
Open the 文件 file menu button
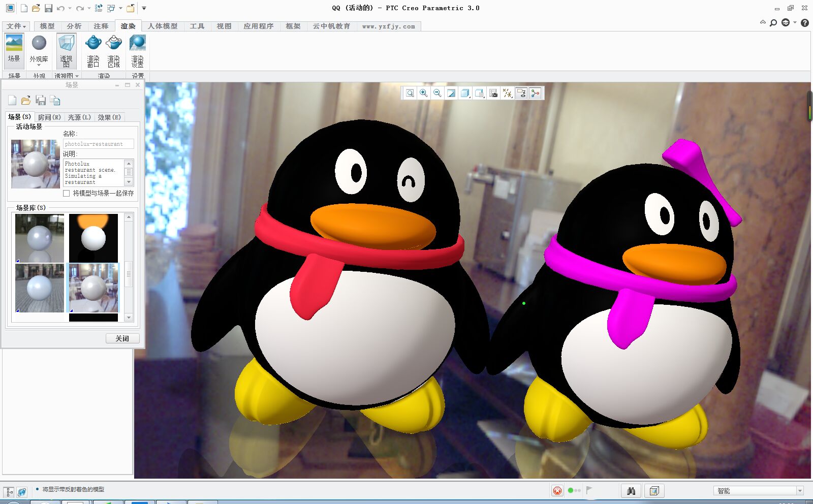[16, 26]
